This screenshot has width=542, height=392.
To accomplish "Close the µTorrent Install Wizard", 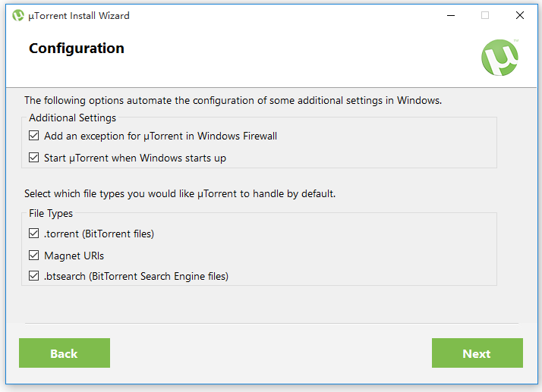I will [520, 15].
